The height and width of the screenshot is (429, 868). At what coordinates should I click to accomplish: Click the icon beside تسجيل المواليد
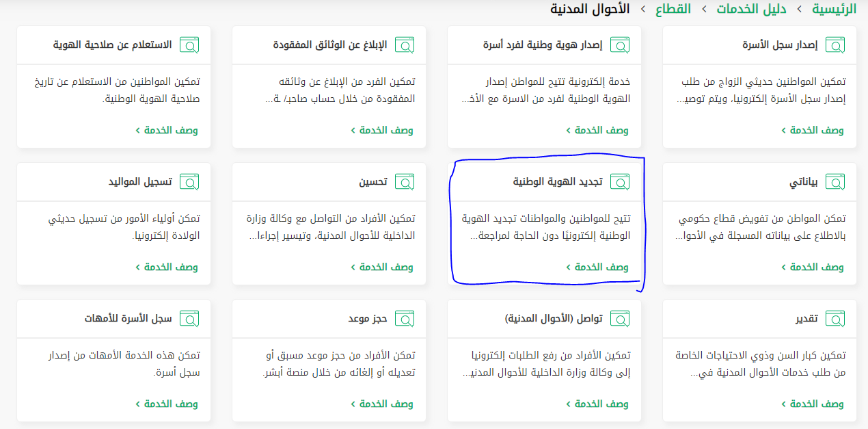pos(189,182)
